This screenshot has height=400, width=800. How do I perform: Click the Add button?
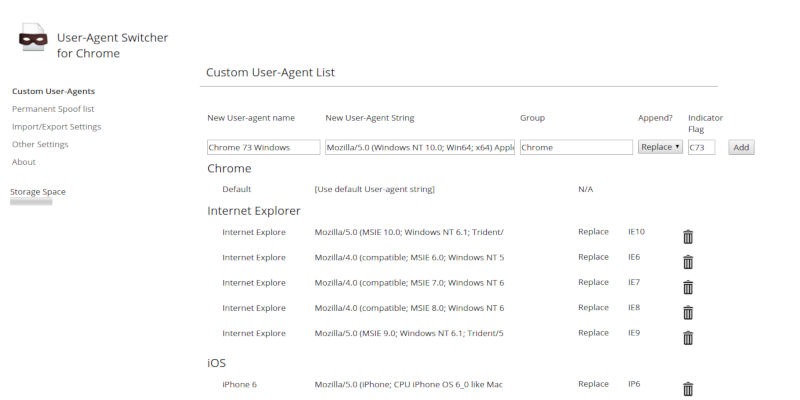pyautogui.click(x=741, y=147)
